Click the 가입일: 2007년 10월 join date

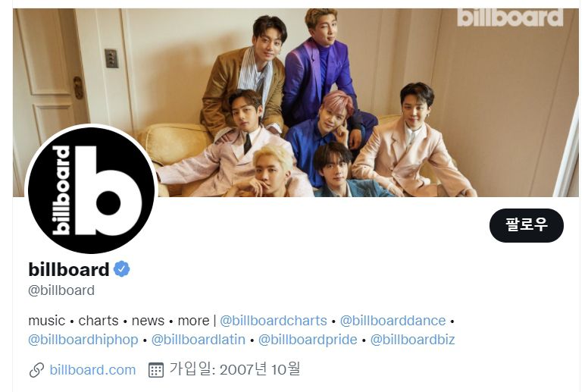[x=235, y=369]
